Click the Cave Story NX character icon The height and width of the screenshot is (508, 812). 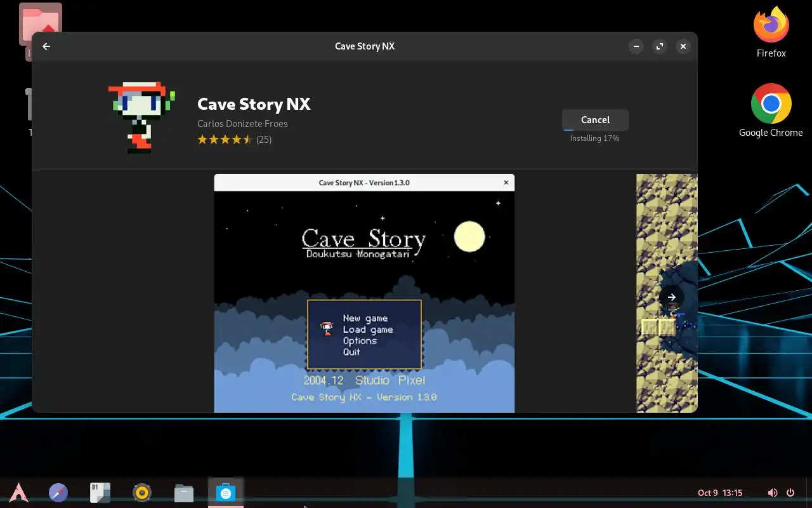pyautogui.click(x=141, y=117)
